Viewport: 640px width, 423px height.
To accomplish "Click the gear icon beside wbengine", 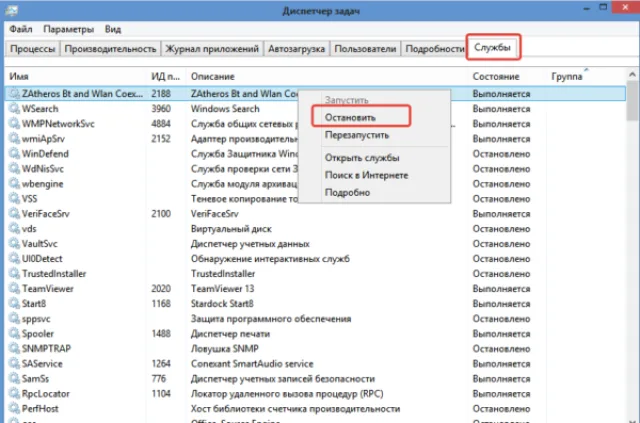I will coord(14,183).
